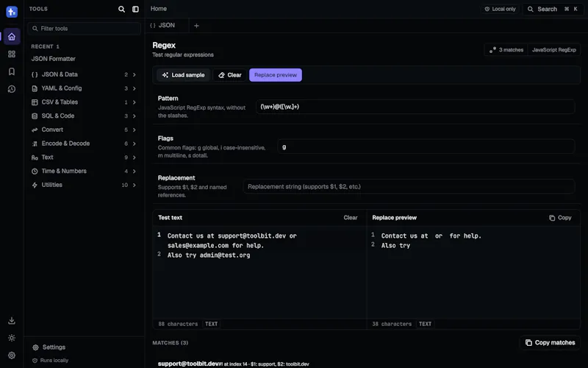This screenshot has width=588, height=368.
Task: Open the all tools grid icon
Action: (x=12, y=54)
